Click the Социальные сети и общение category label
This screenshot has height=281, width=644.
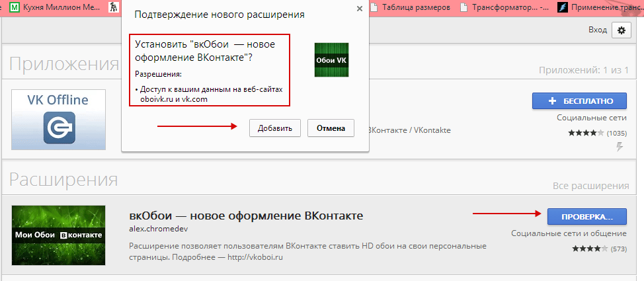point(569,233)
